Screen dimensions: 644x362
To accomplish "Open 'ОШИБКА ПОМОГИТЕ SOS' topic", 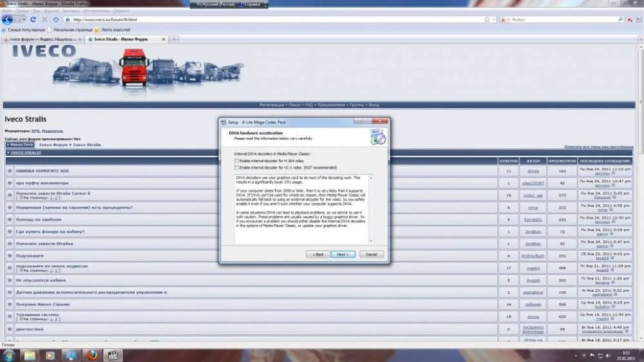I will click(x=43, y=171).
